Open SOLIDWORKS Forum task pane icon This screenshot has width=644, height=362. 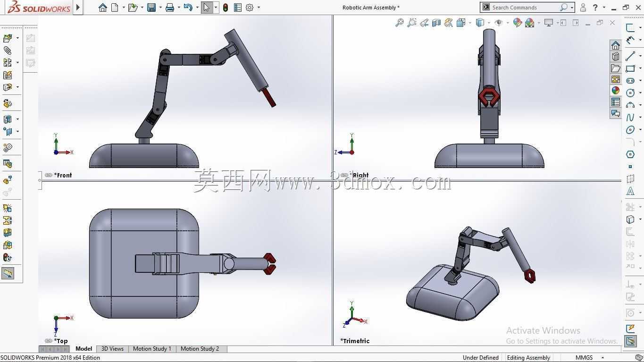[616, 113]
